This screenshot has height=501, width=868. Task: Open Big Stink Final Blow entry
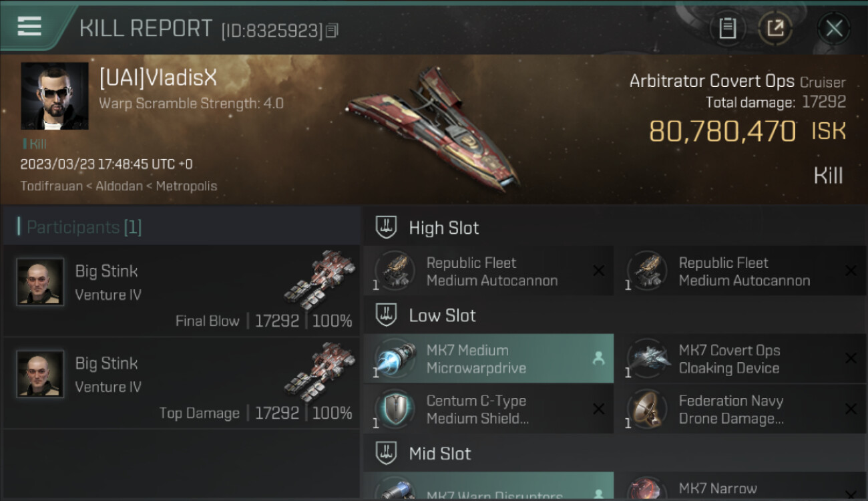[182, 291]
